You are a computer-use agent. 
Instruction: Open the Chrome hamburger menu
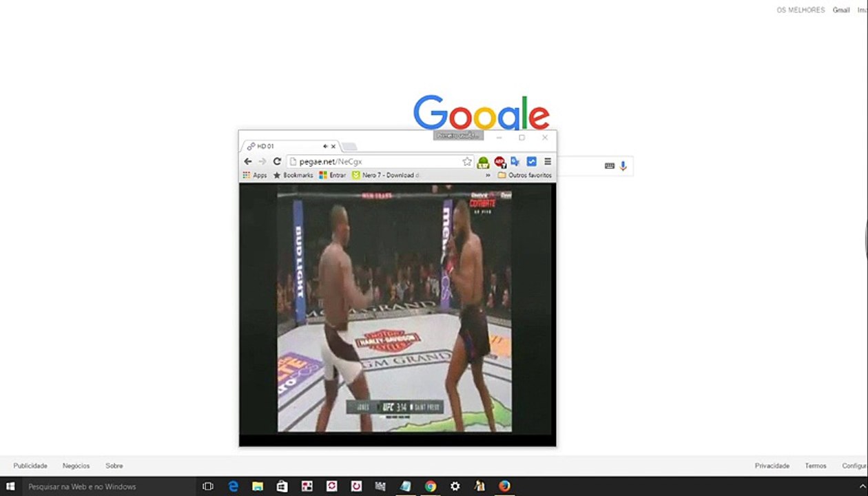coord(548,161)
